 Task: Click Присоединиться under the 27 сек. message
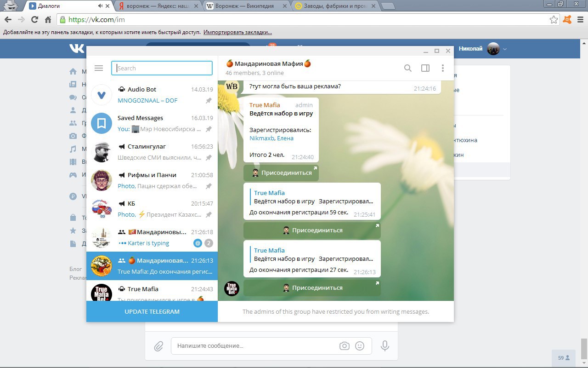click(x=312, y=287)
